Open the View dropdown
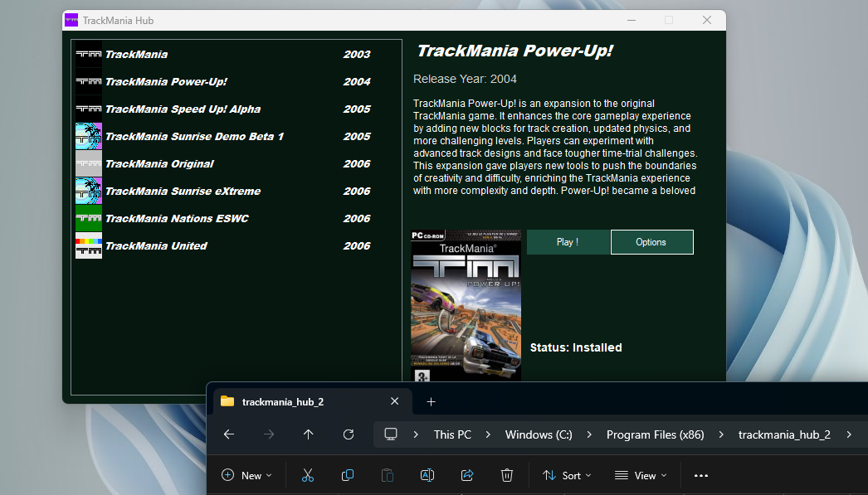 pyautogui.click(x=640, y=475)
